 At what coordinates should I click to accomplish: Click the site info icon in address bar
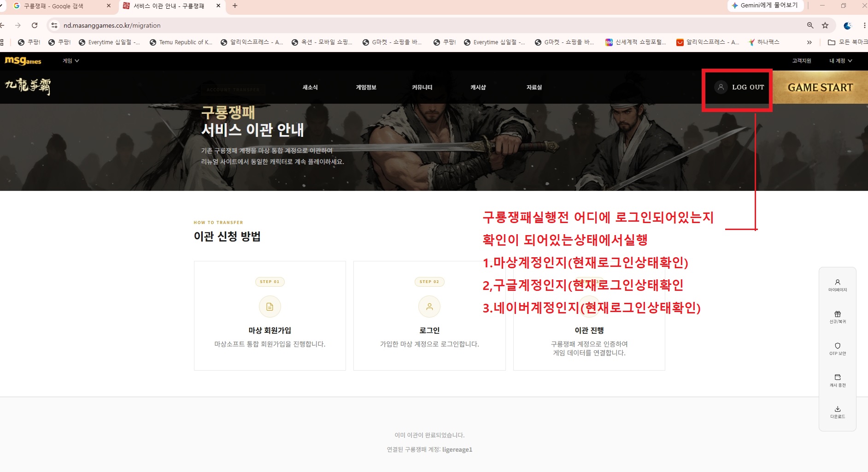(x=54, y=25)
